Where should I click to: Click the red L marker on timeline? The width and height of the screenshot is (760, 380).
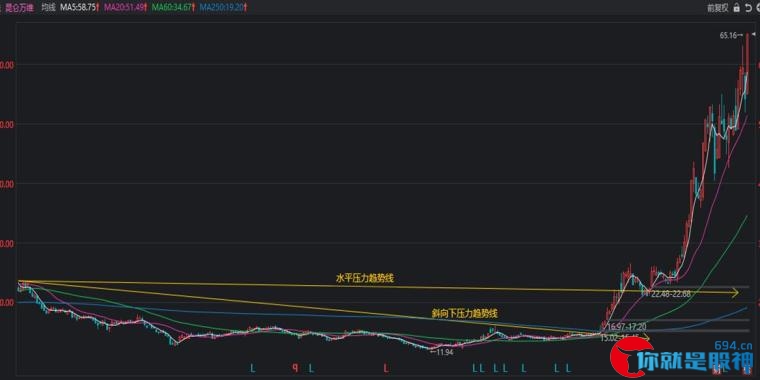(386, 368)
